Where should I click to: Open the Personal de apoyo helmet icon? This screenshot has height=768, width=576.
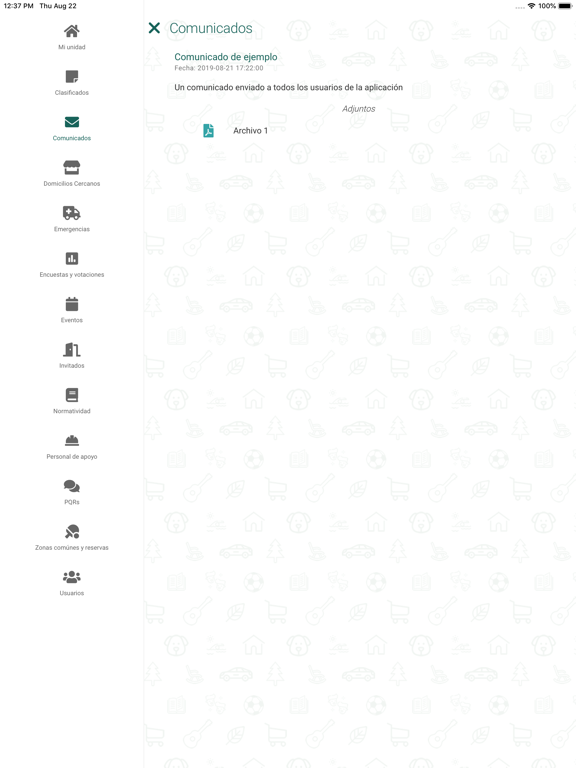pyautogui.click(x=72, y=440)
